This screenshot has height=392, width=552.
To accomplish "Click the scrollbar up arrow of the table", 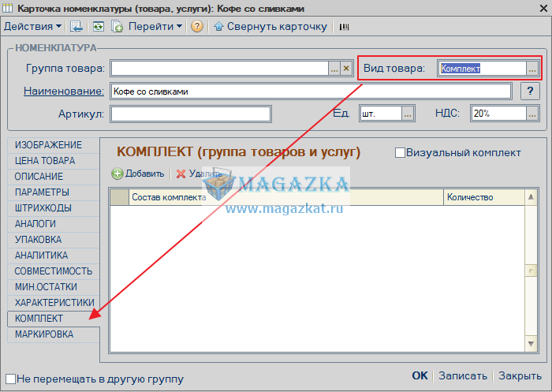I will tap(531, 197).
